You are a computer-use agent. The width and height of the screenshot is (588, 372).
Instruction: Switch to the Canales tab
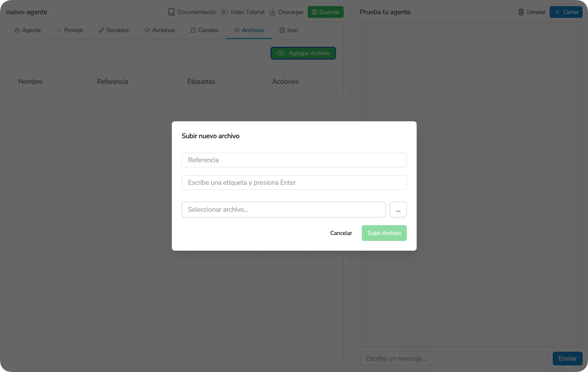pos(204,30)
